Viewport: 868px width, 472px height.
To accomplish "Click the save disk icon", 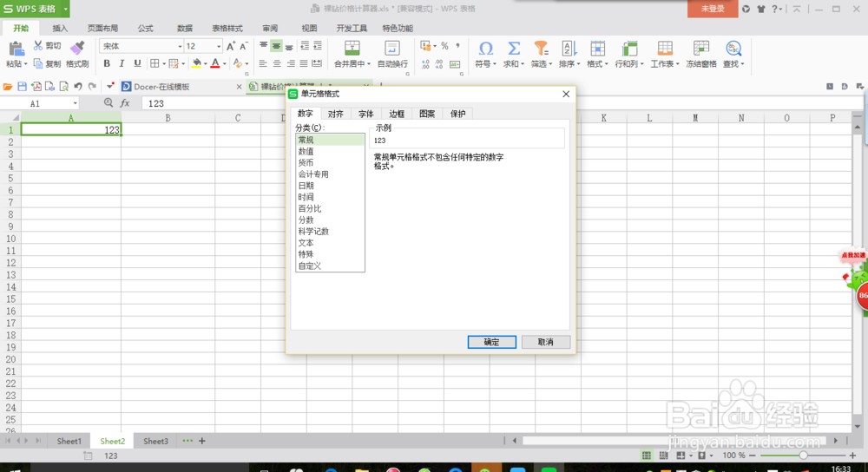I will coord(23,86).
